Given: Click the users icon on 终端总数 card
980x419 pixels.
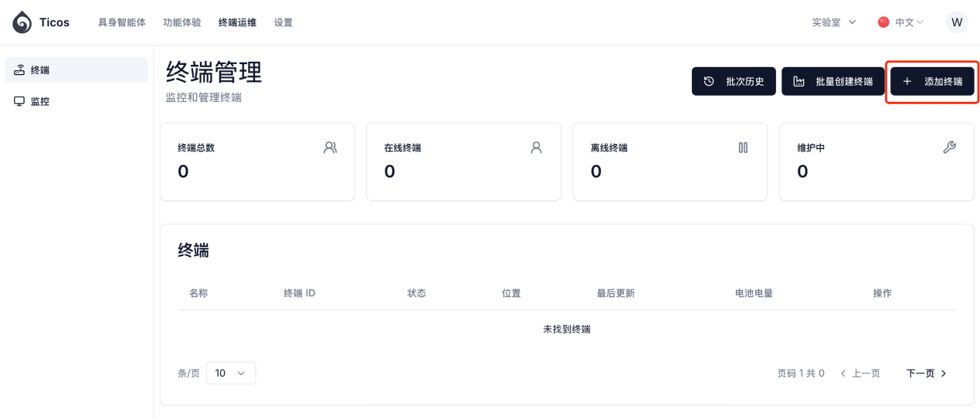Looking at the screenshot, I should [330, 147].
